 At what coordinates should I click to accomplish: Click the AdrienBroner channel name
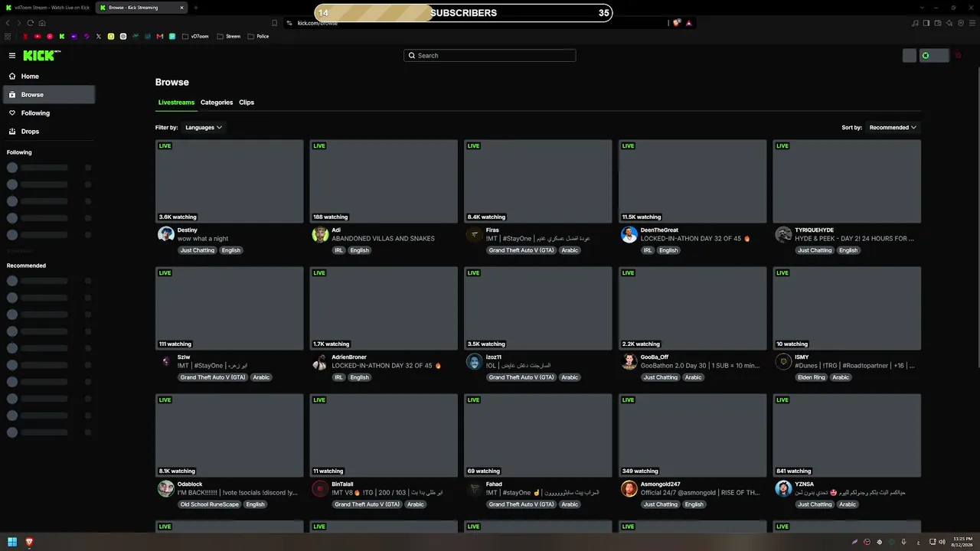(x=349, y=357)
